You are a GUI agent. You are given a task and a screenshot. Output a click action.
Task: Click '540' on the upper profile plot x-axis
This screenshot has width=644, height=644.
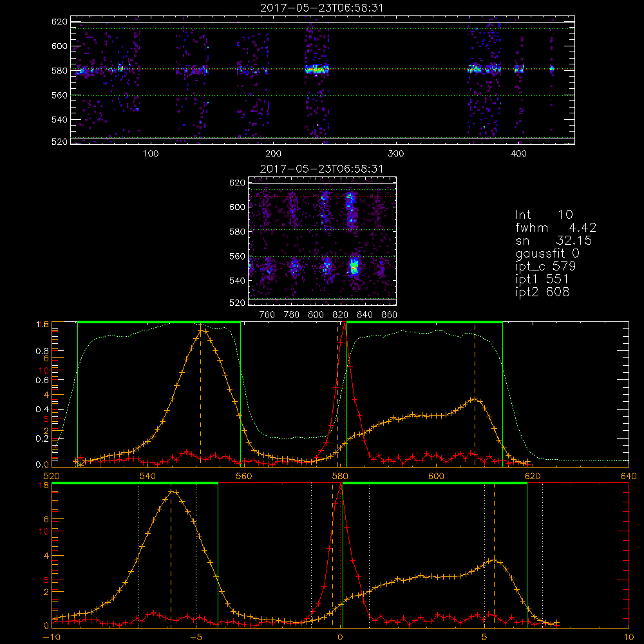pos(148,476)
